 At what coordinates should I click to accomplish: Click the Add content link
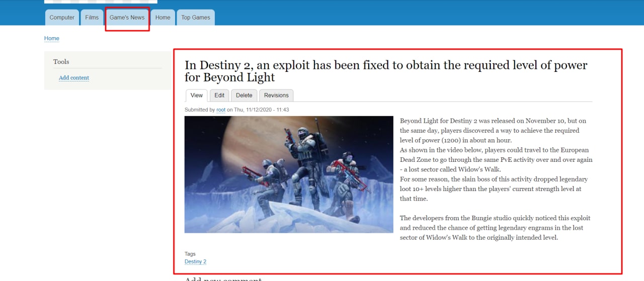[74, 78]
